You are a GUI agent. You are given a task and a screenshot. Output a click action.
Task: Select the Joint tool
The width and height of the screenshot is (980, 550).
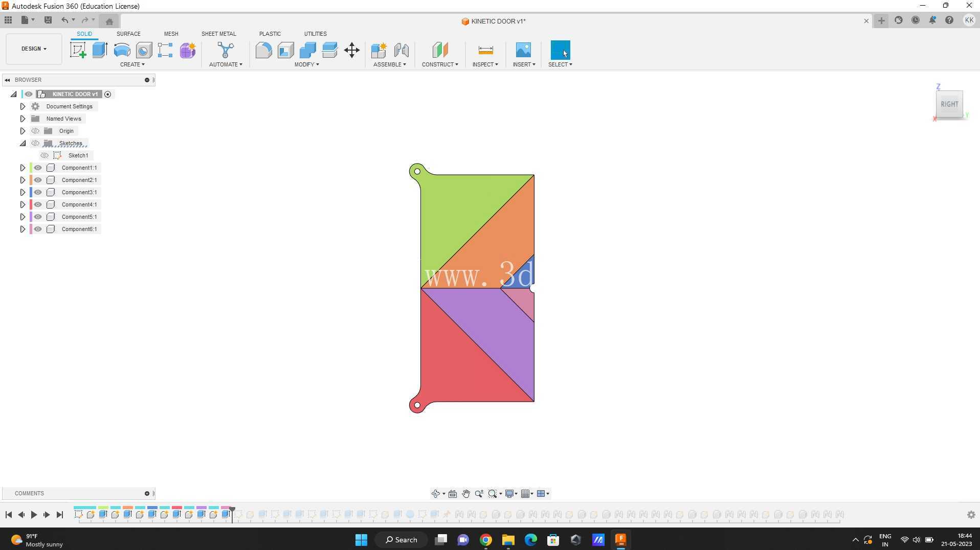point(401,50)
